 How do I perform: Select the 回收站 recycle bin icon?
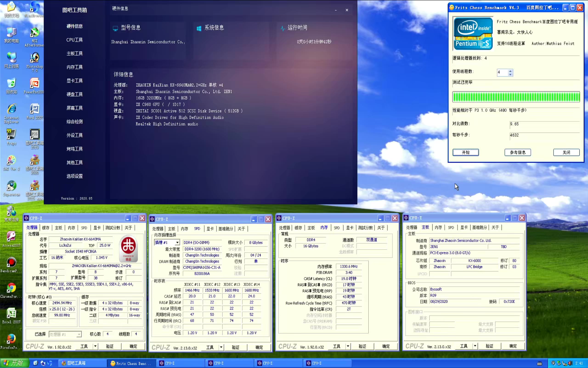click(11, 86)
